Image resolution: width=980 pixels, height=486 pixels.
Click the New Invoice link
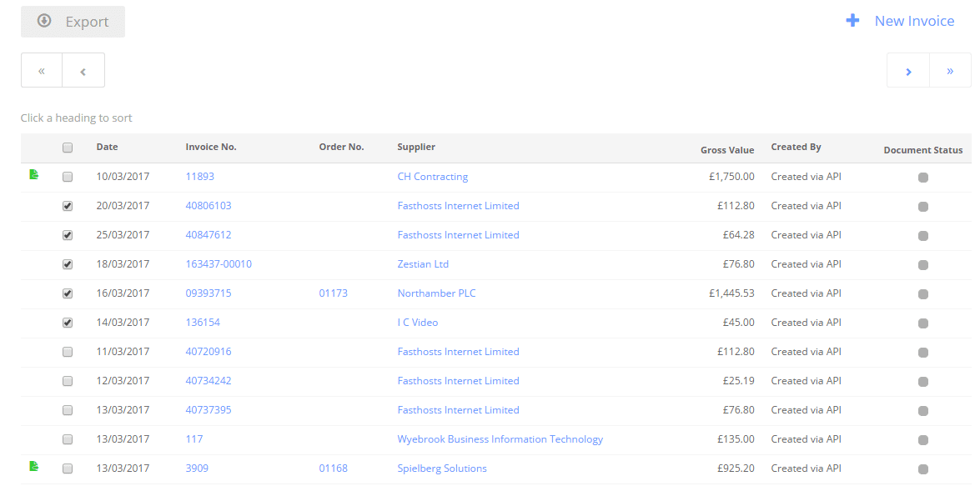[914, 21]
